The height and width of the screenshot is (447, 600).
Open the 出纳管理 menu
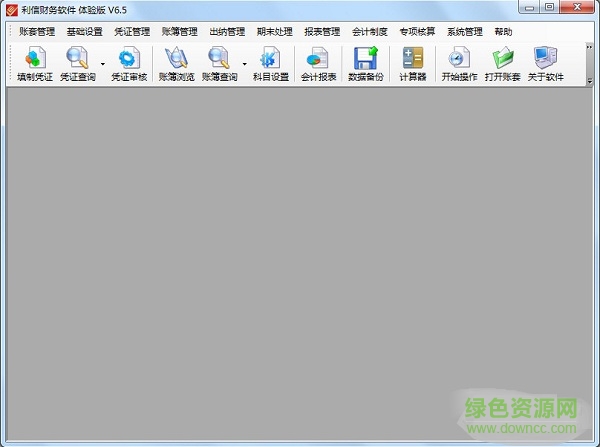point(227,32)
